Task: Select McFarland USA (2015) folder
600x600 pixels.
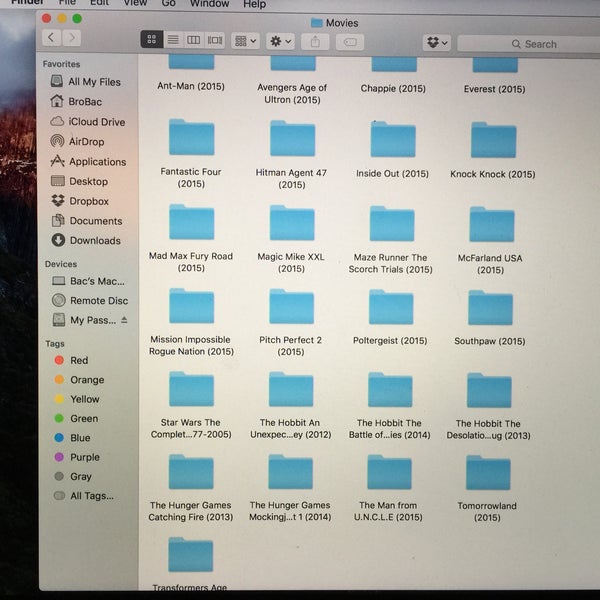Action: (492, 225)
